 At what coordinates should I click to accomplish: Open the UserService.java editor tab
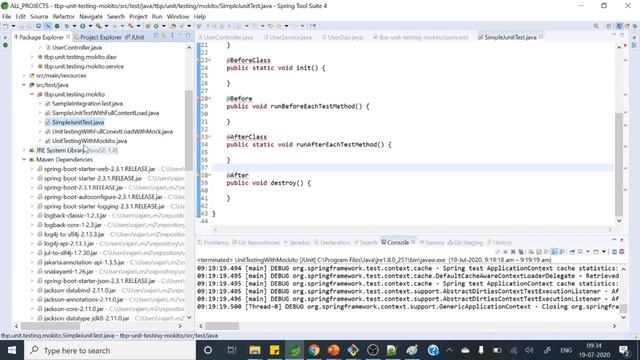[x=287, y=37]
